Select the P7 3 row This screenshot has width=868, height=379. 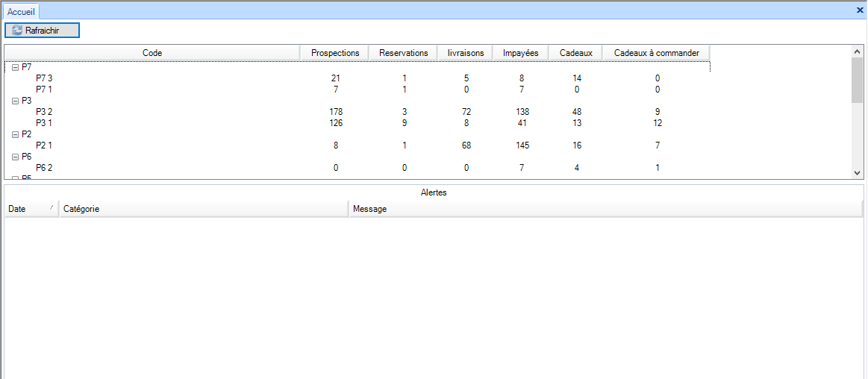click(44, 78)
